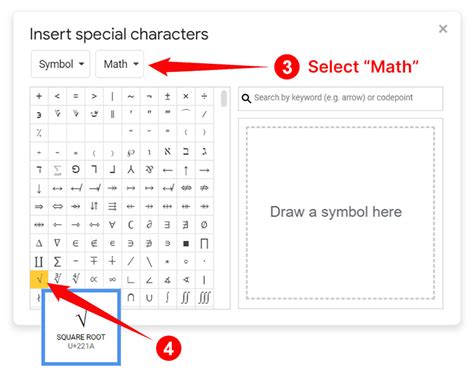Insert the right arrow symbol

coord(204,170)
